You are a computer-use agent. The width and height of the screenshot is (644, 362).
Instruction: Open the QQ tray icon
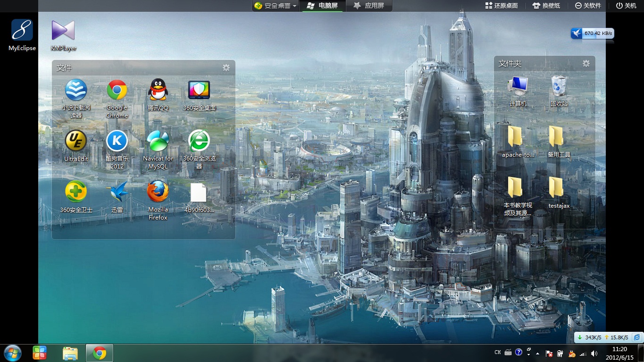572,353
